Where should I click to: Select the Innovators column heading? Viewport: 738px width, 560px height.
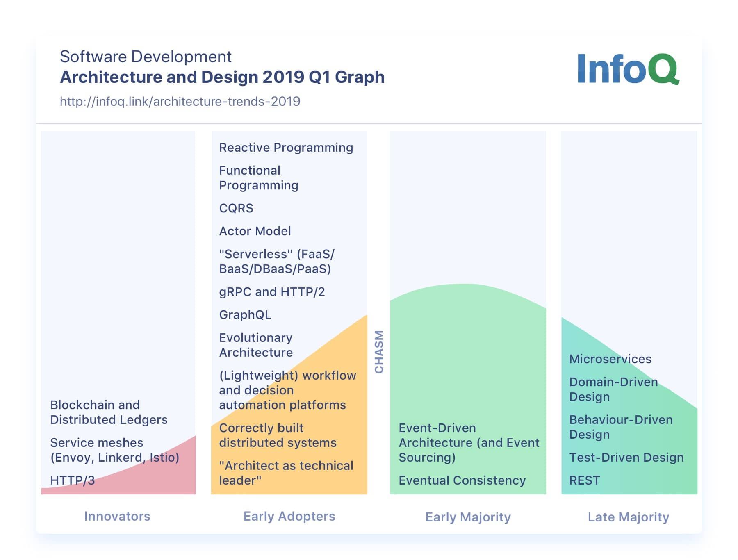pos(118,517)
